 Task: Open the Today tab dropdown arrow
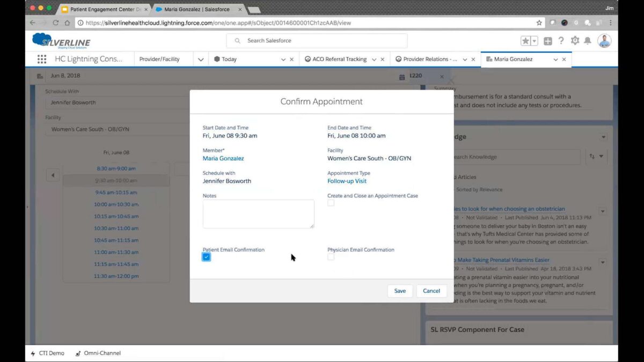point(283,60)
